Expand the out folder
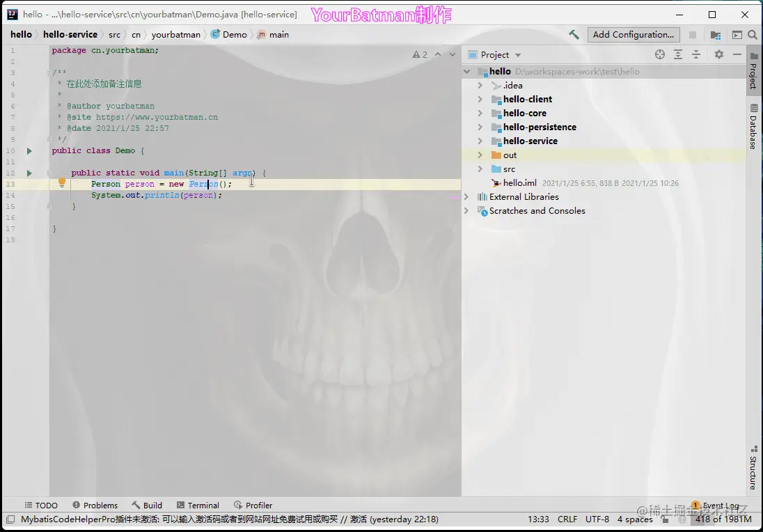Image resolution: width=763 pixels, height=532 pixels. click(x=480, y=155)
